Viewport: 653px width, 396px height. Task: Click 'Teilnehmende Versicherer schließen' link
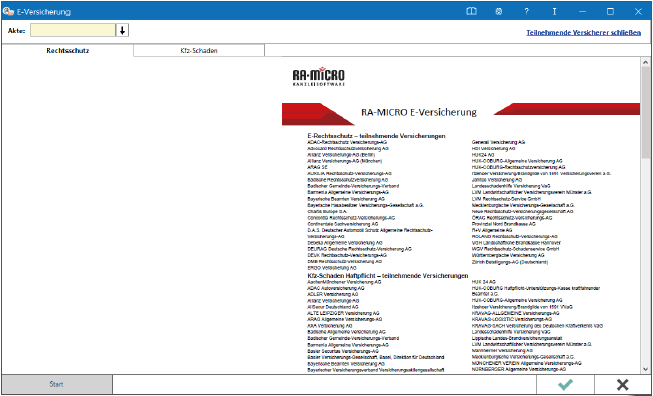pos(583,32)
